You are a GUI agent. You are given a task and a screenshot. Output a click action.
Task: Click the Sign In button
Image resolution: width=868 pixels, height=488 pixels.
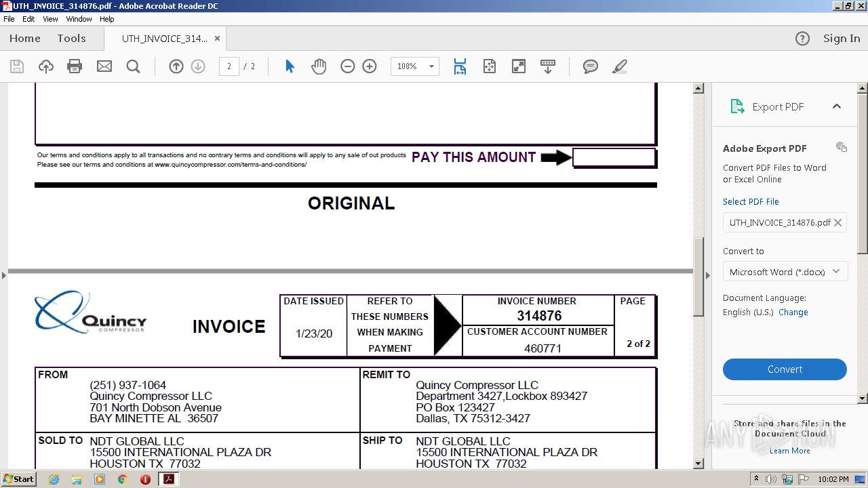[x=842, y=39]
